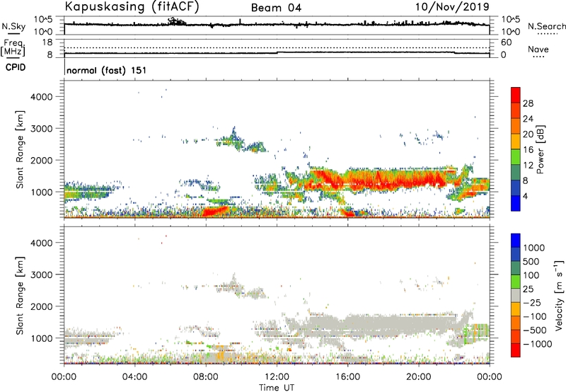The height and width of the screenshot is (392, 566).
Task: Click the date '10/Nov/2019'
Action: click(x=452, y=7)
